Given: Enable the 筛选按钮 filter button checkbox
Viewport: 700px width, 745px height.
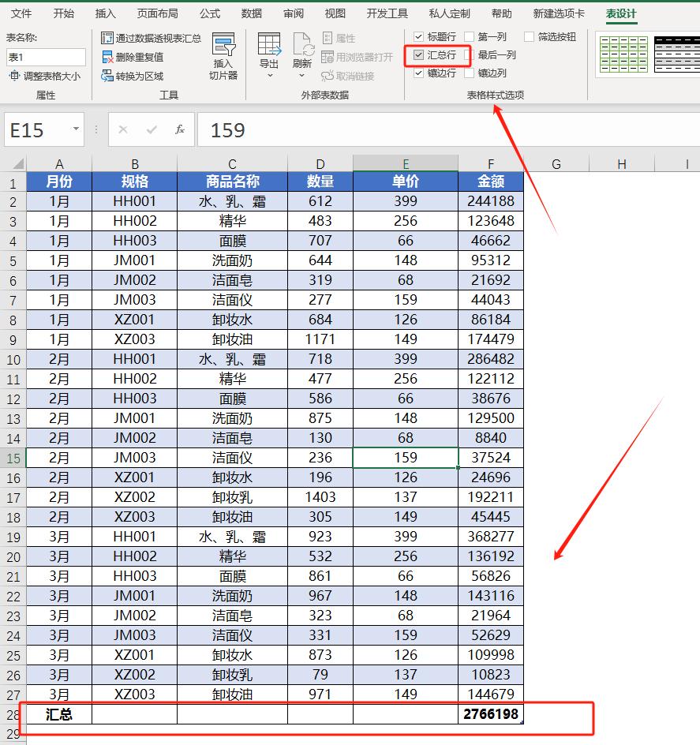Looking at the screenshot, I should tap(529, 36).
